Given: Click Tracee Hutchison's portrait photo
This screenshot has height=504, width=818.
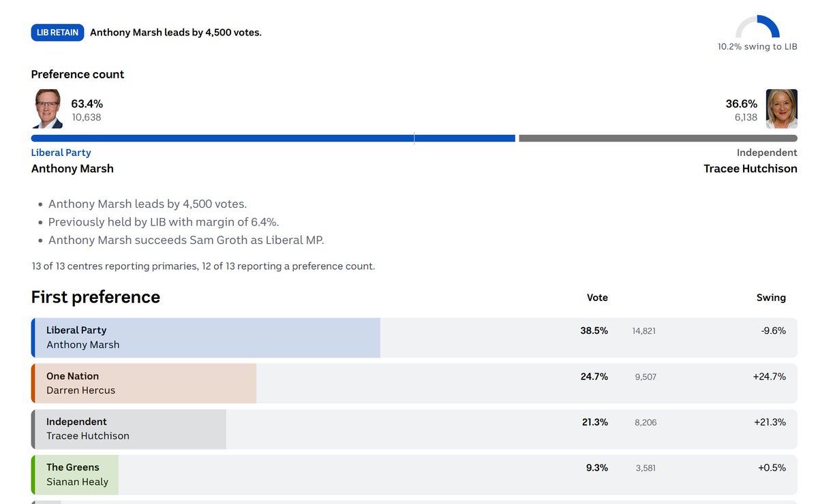Looking at the screenshot, I should tap(781, 109).
